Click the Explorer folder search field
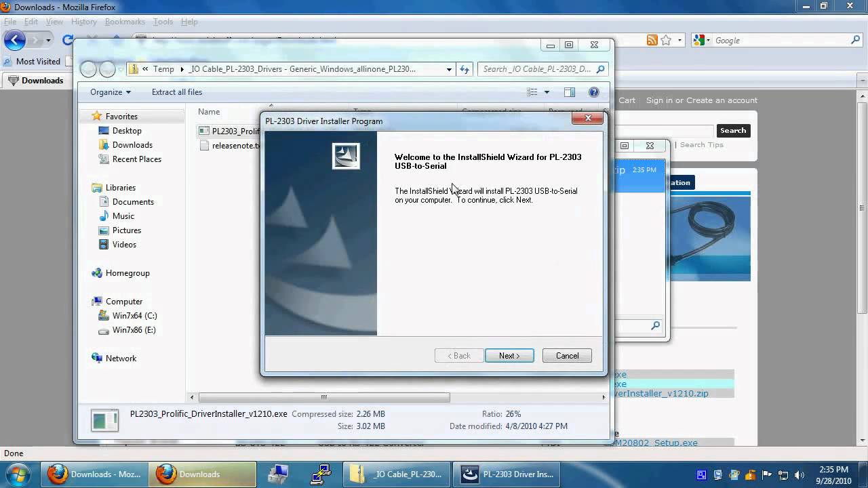 (x=542, y=69)
